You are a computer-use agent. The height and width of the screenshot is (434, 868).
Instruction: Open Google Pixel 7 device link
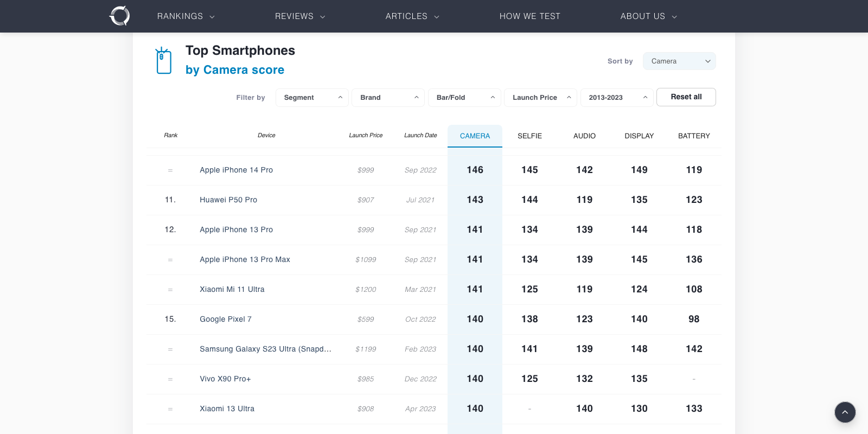click(226, 319)
